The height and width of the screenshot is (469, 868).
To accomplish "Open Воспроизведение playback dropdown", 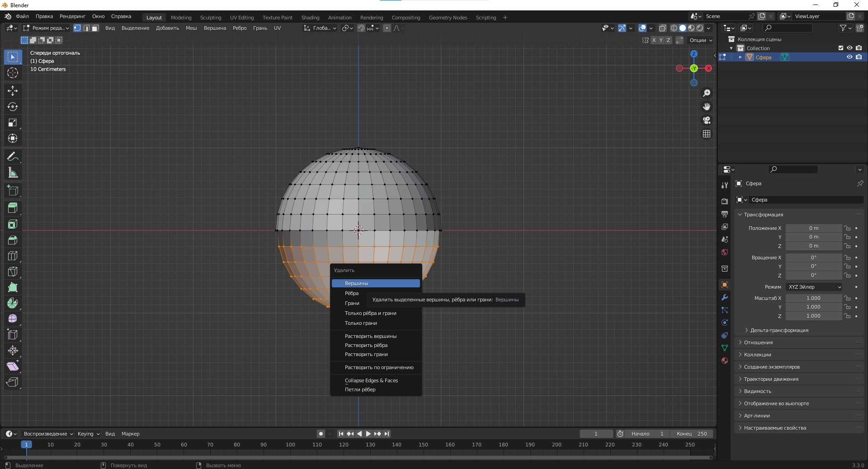I will tap(48, 434).
